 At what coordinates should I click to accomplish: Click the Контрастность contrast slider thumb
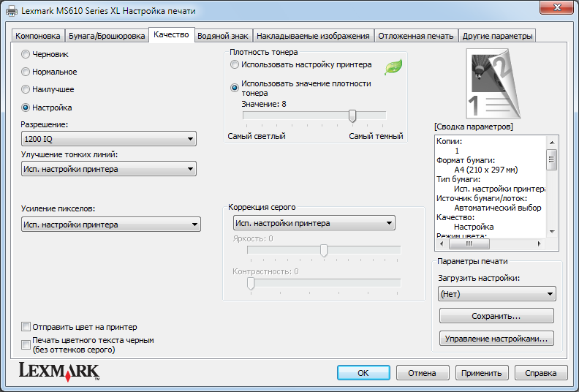pyautogui.click(x=251, y=283)
